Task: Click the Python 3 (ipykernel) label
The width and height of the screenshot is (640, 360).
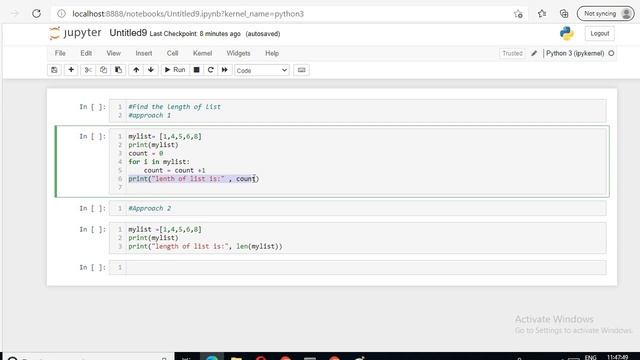Action: click(575, 53)
